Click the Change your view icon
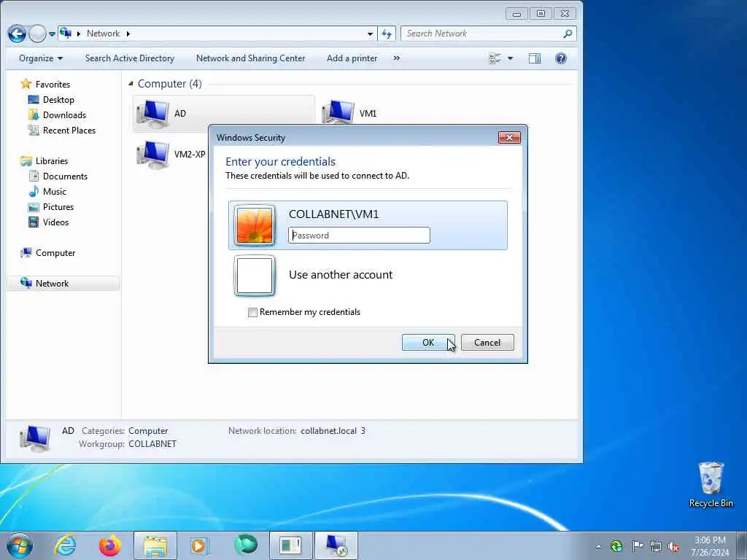 click(x=495, y=58)
